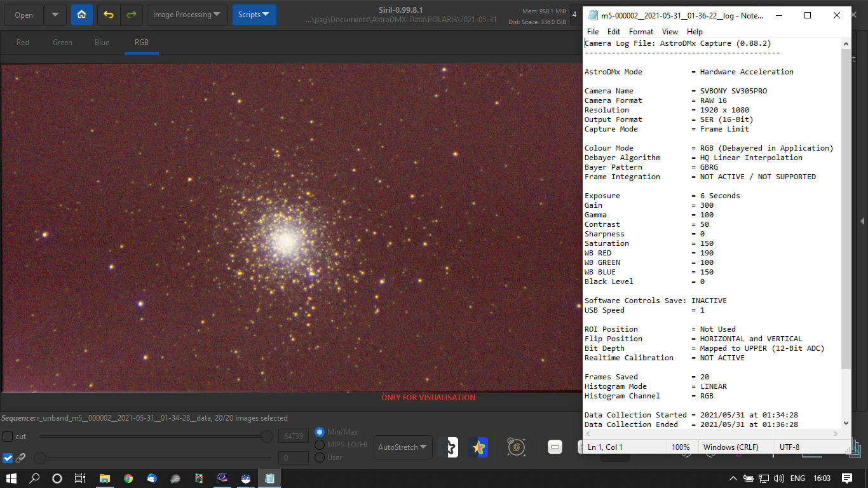Click Notepad's vertical scrollbar down arrow
Viewport: 868px width, 488px height.
846,423
